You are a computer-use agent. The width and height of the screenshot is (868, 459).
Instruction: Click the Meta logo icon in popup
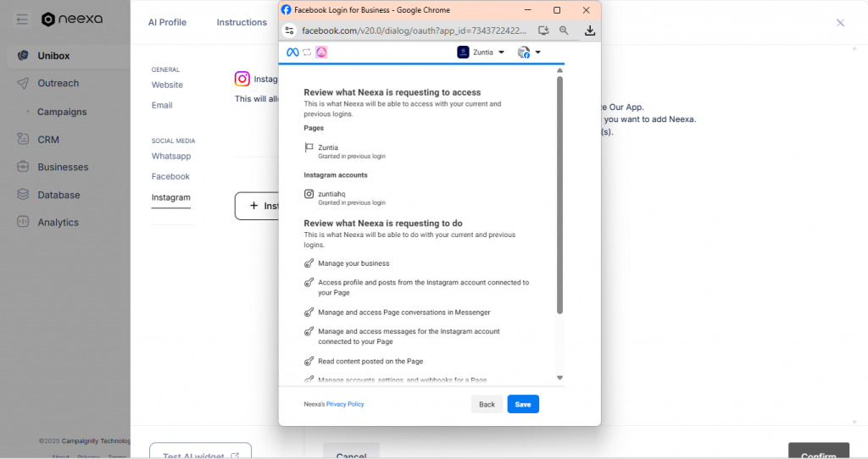point(292,53)
